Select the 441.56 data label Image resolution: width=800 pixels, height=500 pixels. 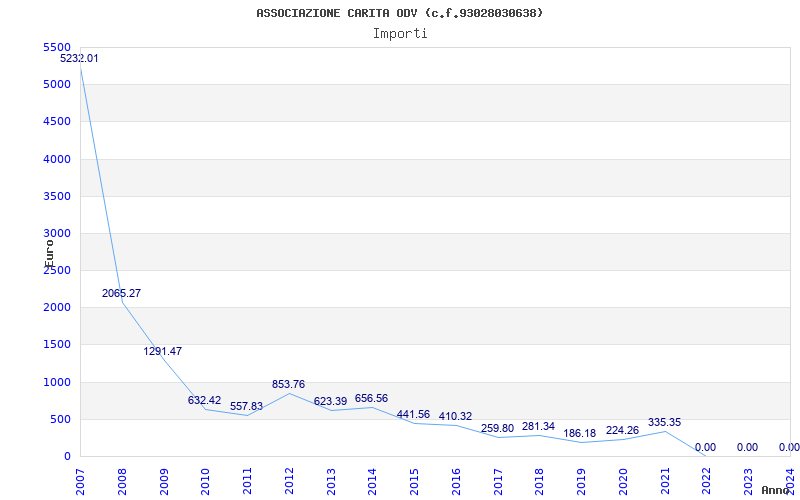point(413,414)
